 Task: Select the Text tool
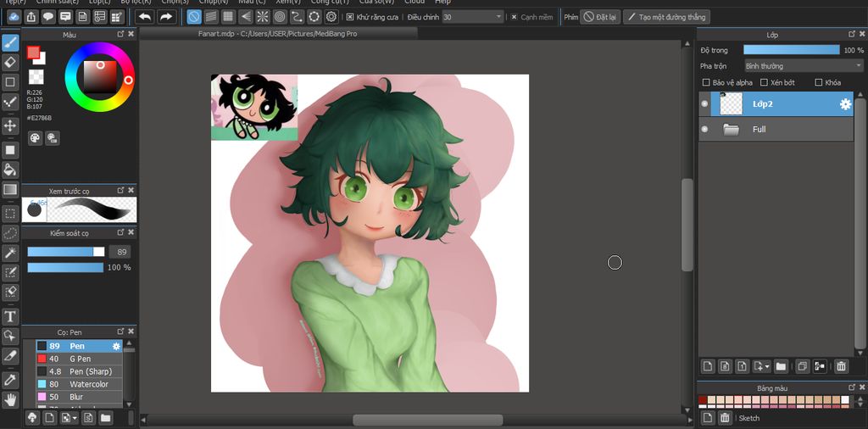10,316
